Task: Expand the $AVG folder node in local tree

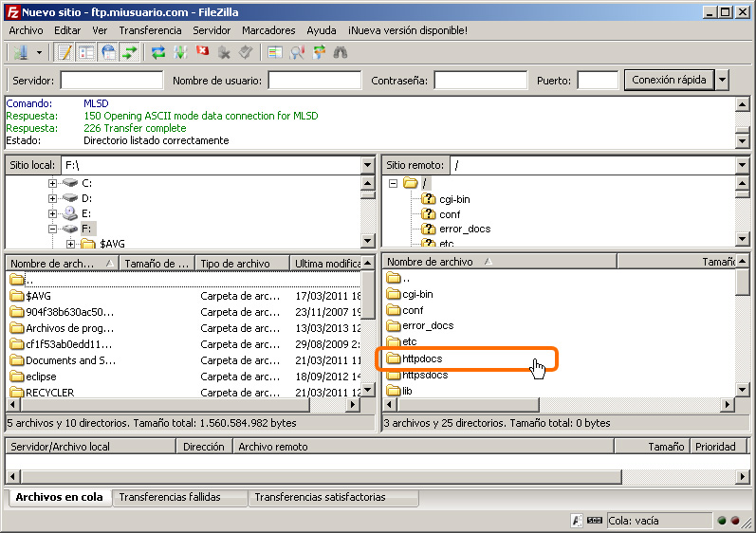Action: click(x=70, y=244)
